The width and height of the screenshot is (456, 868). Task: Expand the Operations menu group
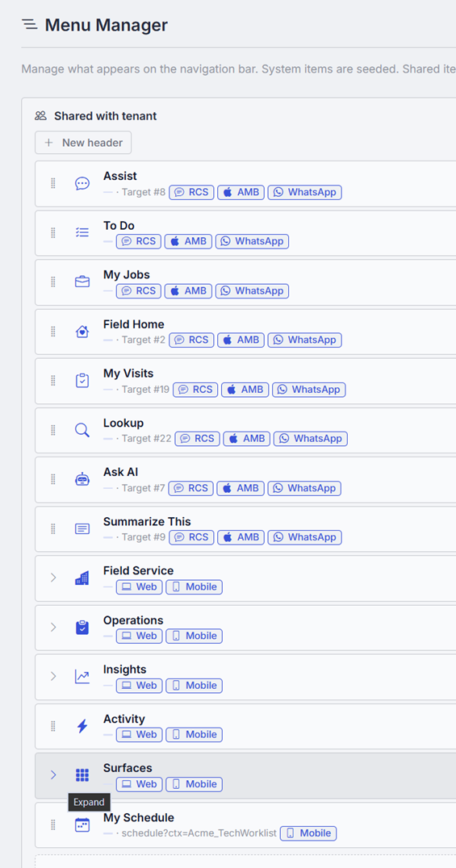53,627
